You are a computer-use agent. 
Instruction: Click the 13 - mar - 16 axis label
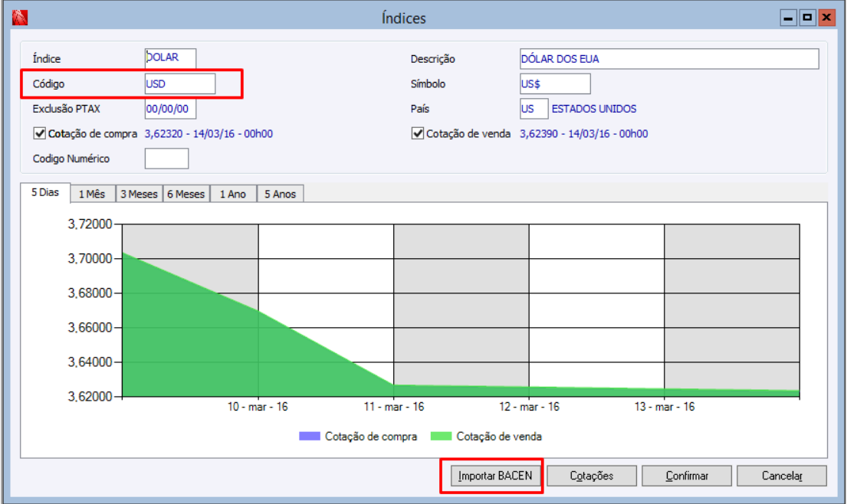pyautogui.click(x=665, y=407)
